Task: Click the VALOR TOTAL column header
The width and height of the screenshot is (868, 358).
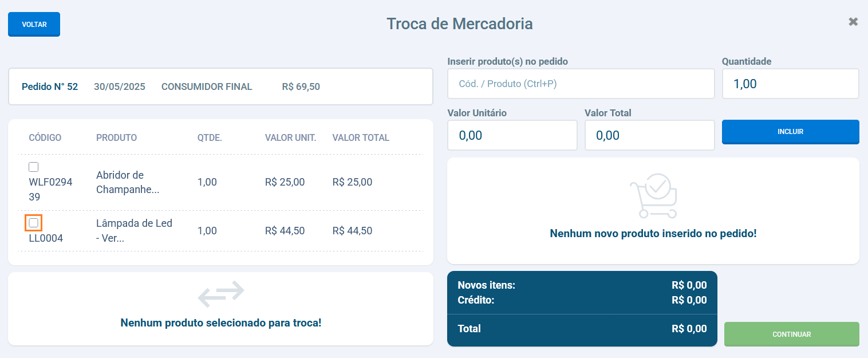Action: click(361, 138)
